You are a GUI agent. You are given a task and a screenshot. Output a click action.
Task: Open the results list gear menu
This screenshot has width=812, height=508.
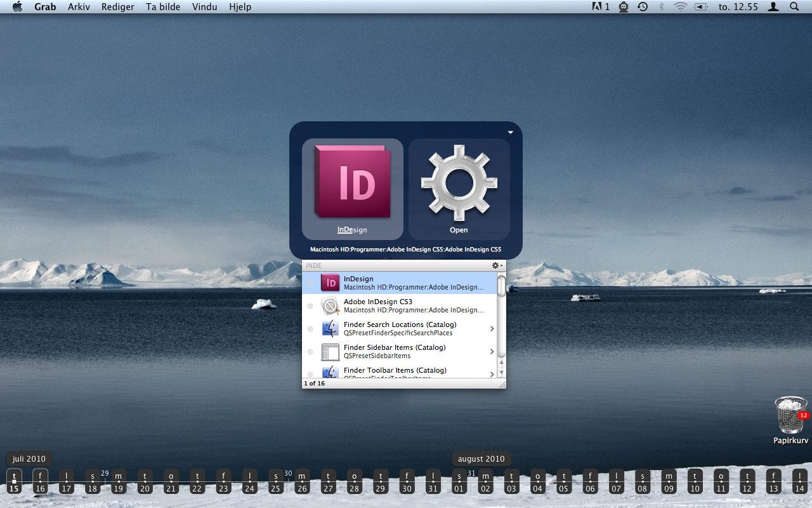pyautogui.click(x=497, y=265)
